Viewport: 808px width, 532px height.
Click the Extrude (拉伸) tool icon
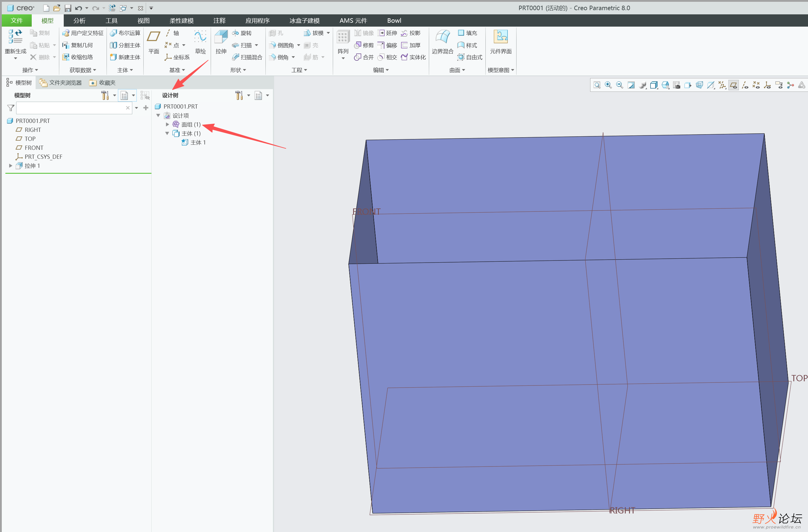click(x=221, y=37)
